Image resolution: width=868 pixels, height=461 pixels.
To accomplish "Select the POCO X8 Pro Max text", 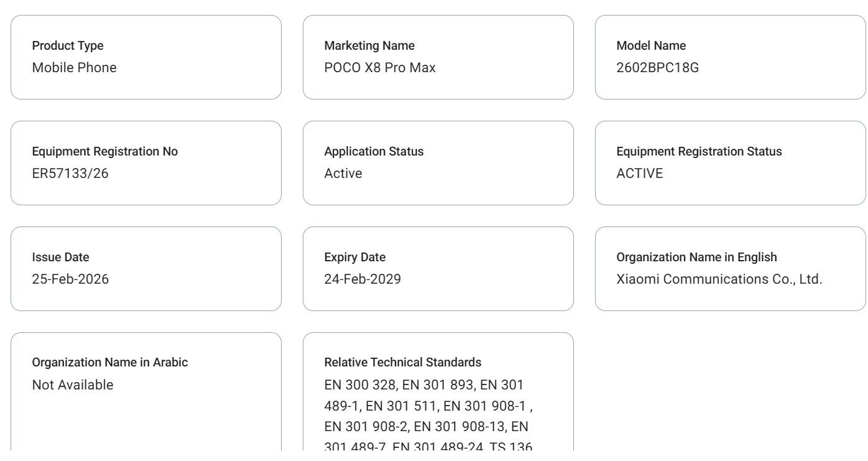I will pos(380,68).
